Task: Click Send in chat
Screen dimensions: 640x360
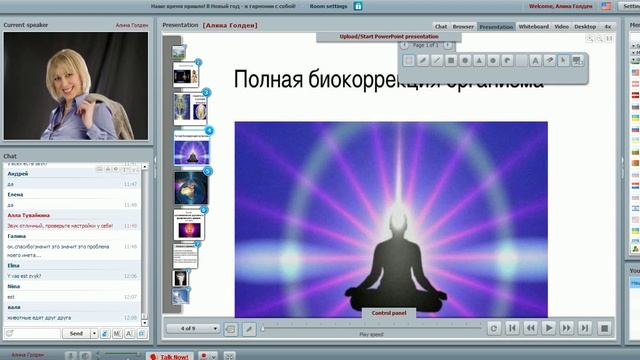Action: point(76,333)
